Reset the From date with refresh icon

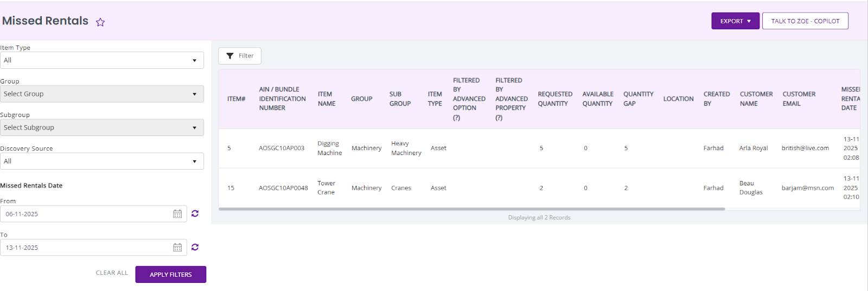click(195, 214)
